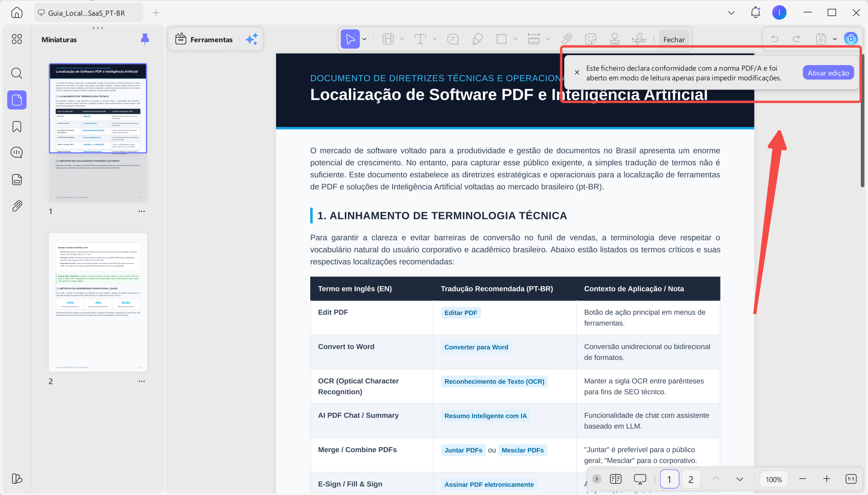Add a comment note bubble
The width and height of the screenshot is (868, 495).
point(453,39)
